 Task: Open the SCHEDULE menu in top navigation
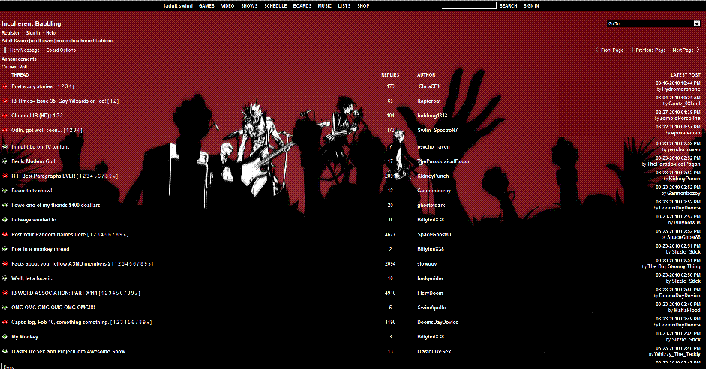pos(276,6)
